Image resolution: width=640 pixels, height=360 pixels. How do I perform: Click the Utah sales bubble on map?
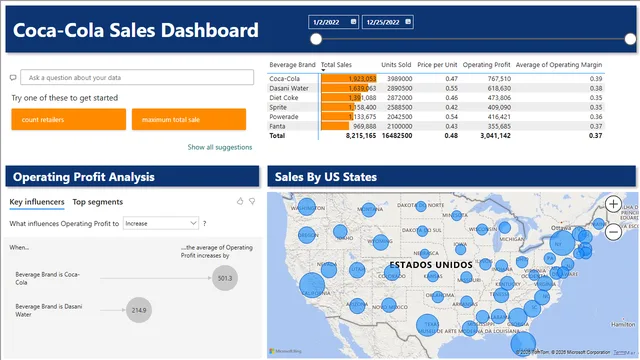[357, 270]
